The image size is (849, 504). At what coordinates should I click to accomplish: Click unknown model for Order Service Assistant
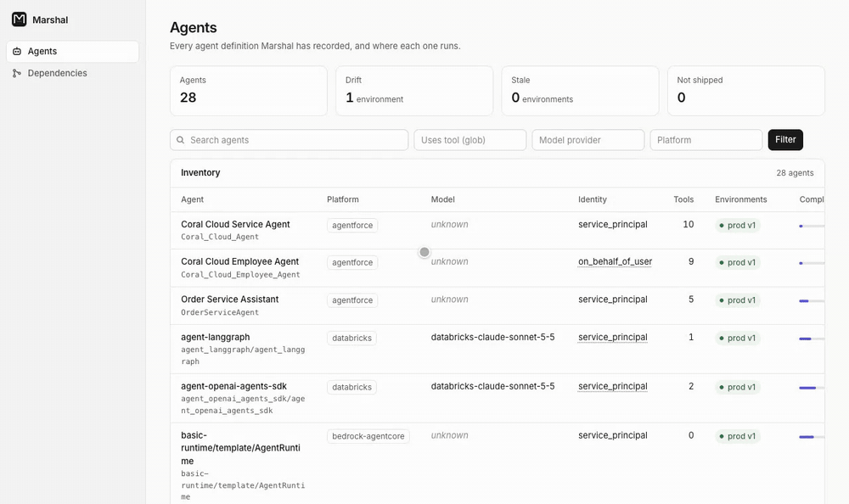[449, 300]
